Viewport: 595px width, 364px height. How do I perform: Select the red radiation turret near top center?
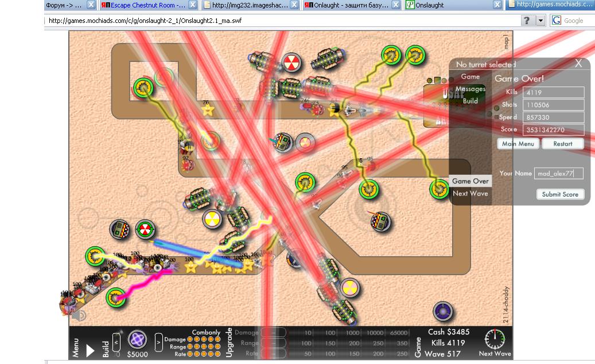click(291, 62)
